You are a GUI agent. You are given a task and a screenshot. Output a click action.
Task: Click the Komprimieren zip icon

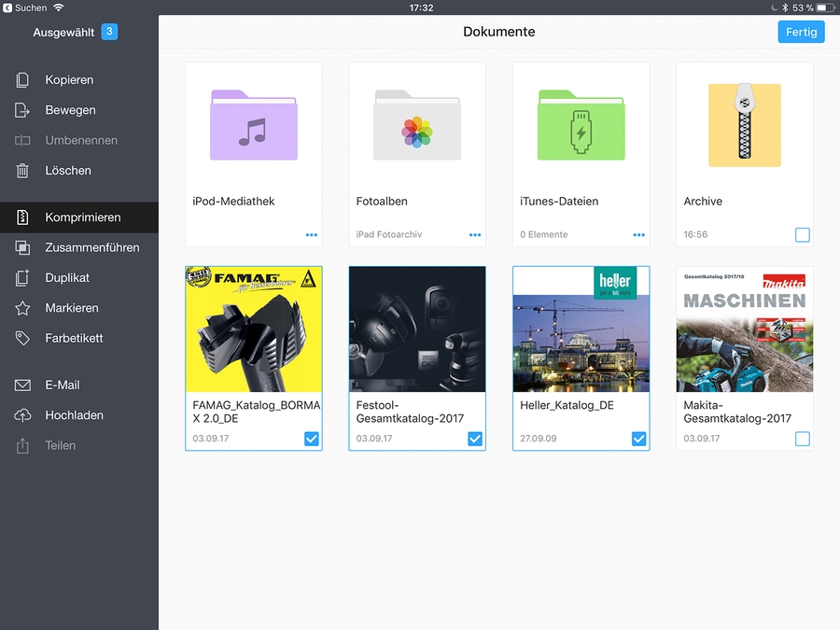tap(23, 217)
